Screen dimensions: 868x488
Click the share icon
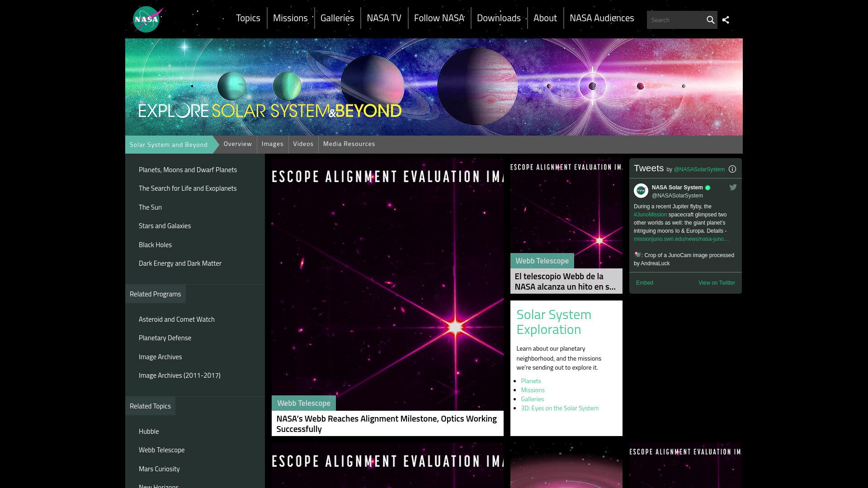click(726, 20)
